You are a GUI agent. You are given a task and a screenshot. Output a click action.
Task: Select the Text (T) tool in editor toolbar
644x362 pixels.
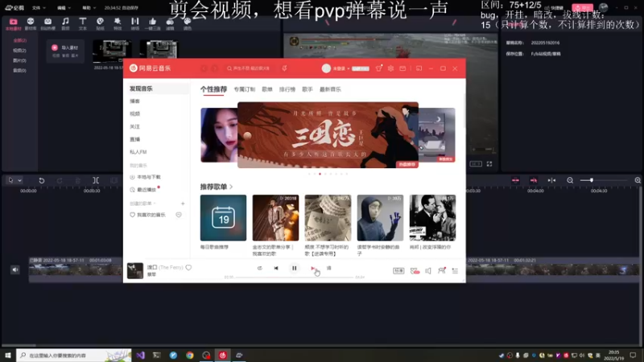tap(83, 24)
